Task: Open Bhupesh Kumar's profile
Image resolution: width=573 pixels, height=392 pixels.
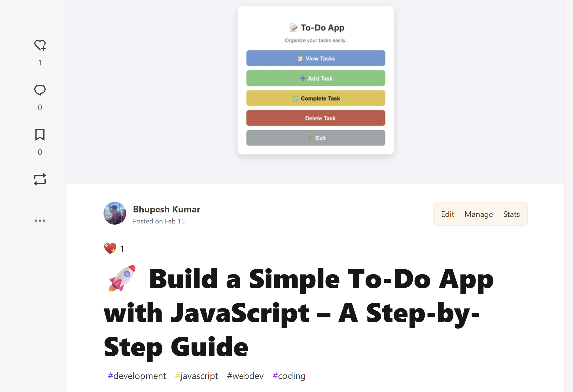Action: (x=167, y=209)
